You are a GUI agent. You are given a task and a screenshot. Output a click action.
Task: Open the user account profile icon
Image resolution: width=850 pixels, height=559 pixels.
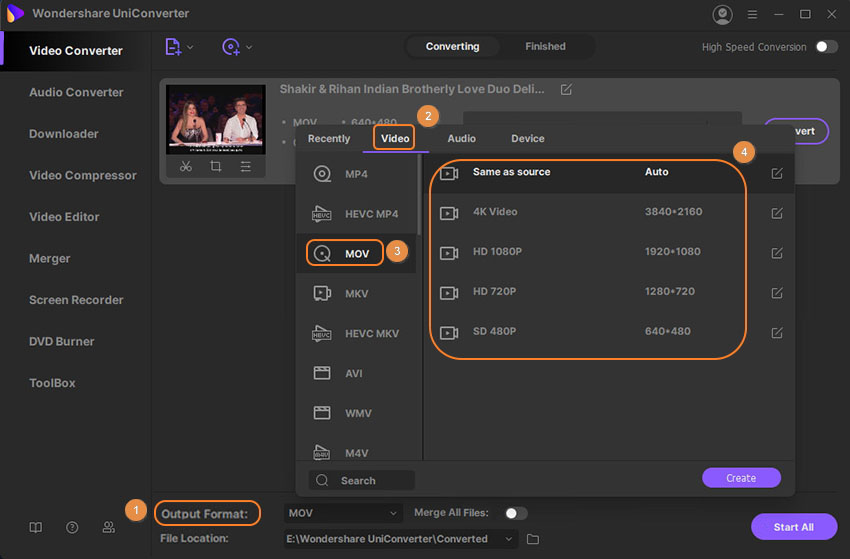(x=722, y=14)
